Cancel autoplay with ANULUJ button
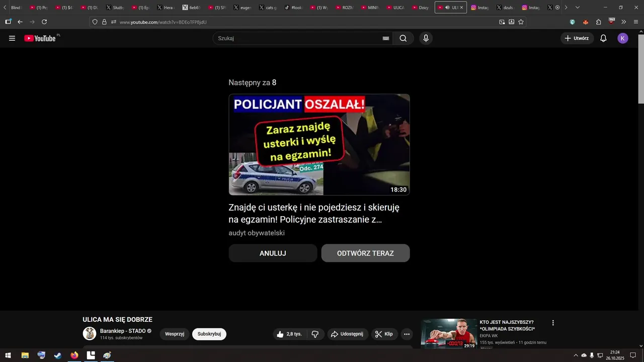 click(273, 253)
